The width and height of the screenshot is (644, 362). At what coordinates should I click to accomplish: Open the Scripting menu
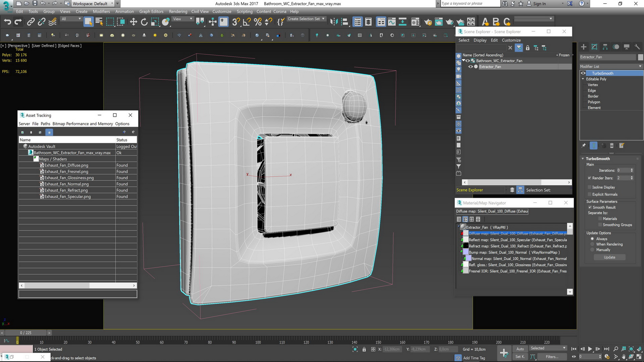click(245, 11)
